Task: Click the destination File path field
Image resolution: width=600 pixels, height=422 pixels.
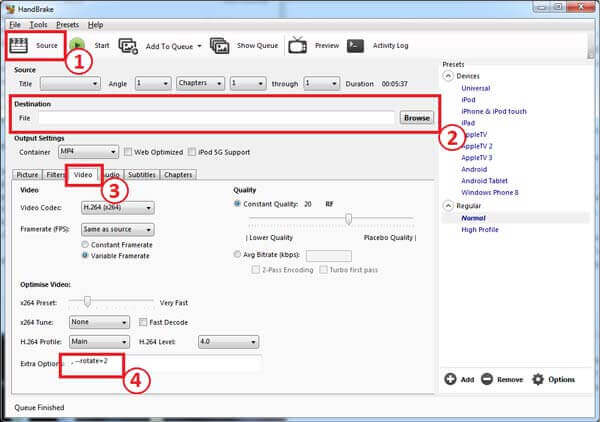Action: click(x=216, y=118)
